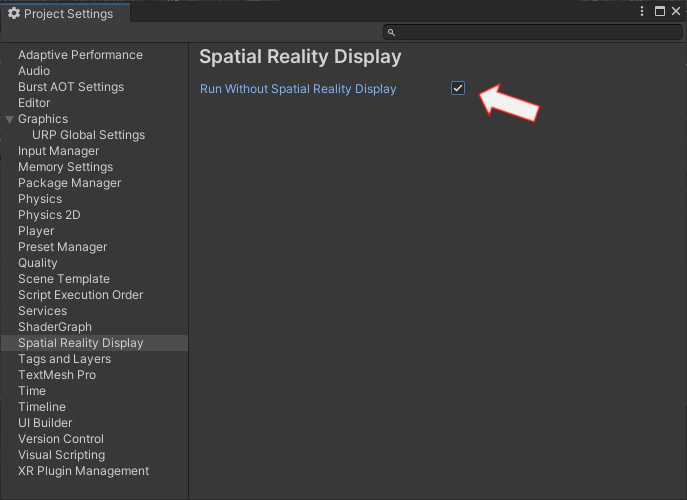The image size is (687, 500).
Task: Select Package Manager in the sidebar
Action: pyautogui.click(x=69, y=183)
